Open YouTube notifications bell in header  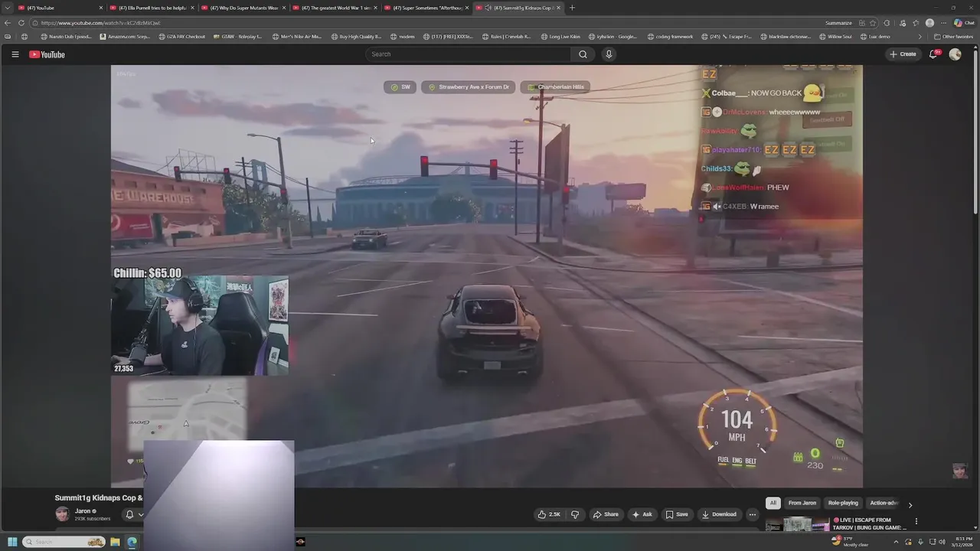click(x=933, y=54)
